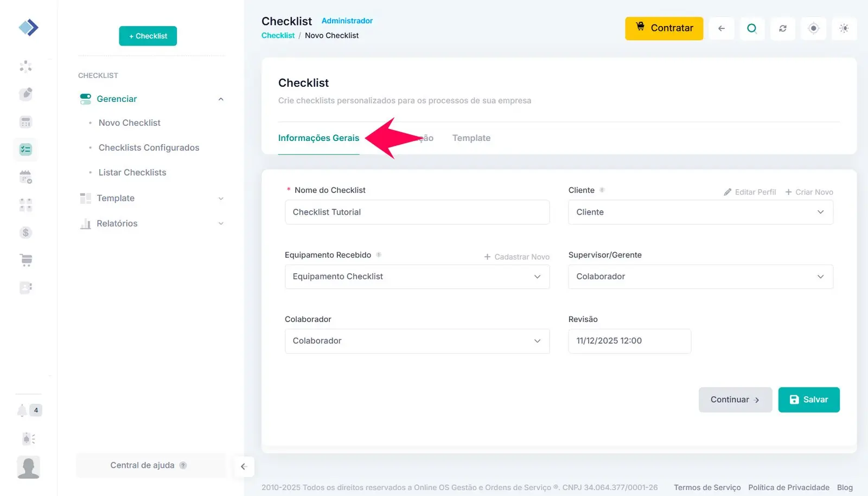This screenshot has height=496, width=868.
Task: Toggle the light/dark theme icon
Action: (844, 29)
